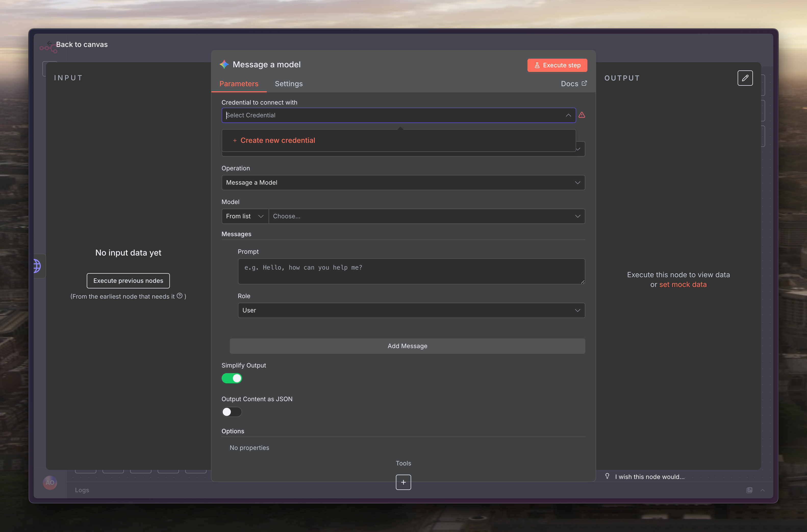Click into the Prompt text field
Image resolution: width=807 pixels, height=532 pixels.
(x=411, y=271)
